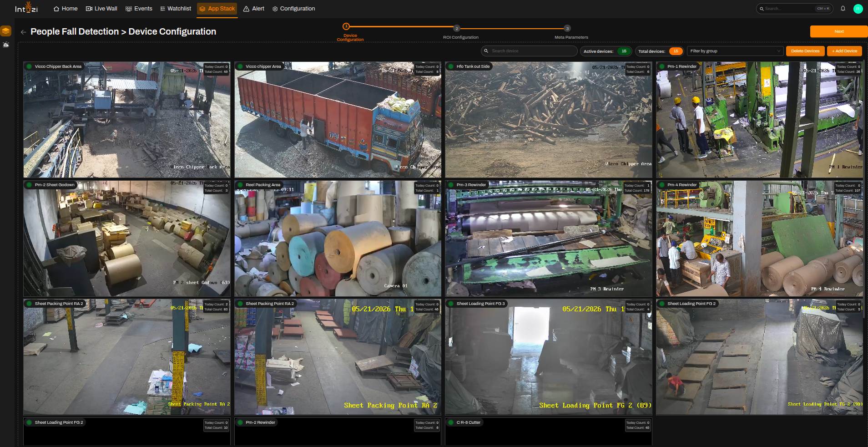The width and height of the screenshot is (868, 447).
Task: Open the App Stack navigation menu
Action: click(x=217, y=9)
